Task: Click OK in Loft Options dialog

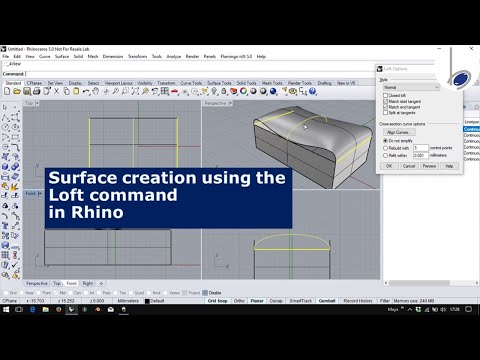Action: (389, 166)
